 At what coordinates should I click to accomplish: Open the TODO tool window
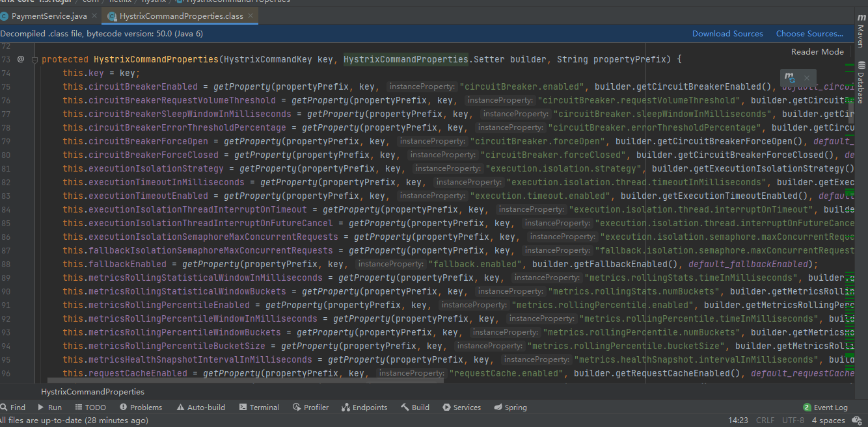90,408
